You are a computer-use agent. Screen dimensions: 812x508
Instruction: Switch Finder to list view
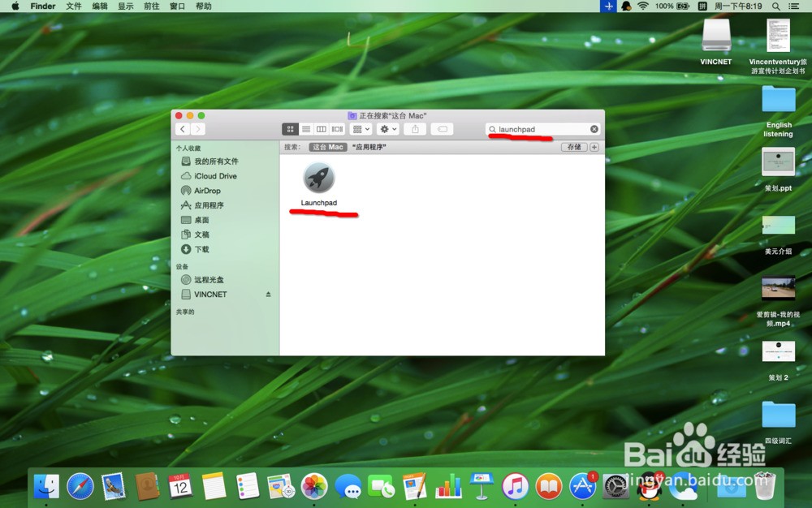point(306,129)
